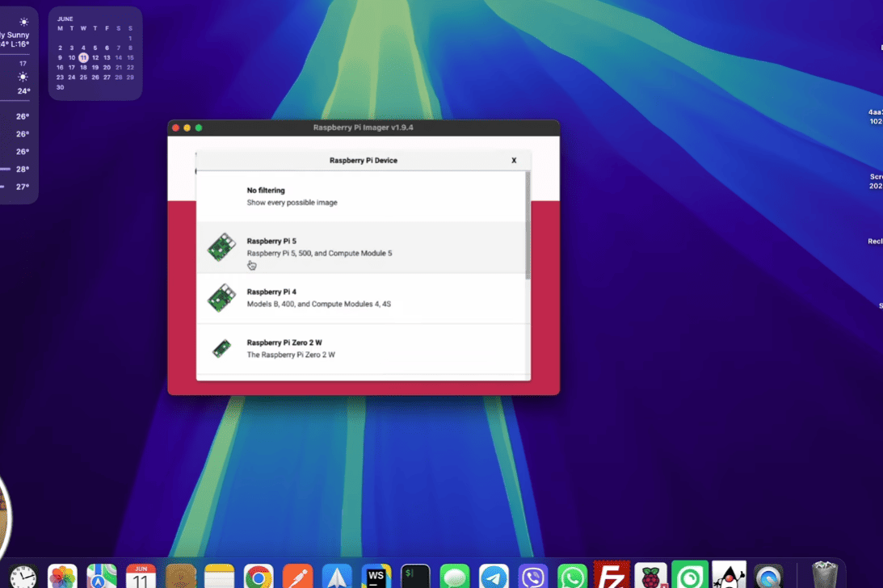The height and width of the screenshot is (588, 883).
Task: Click the 28° temperature in weather widget
Action: [x=23, y=169]
